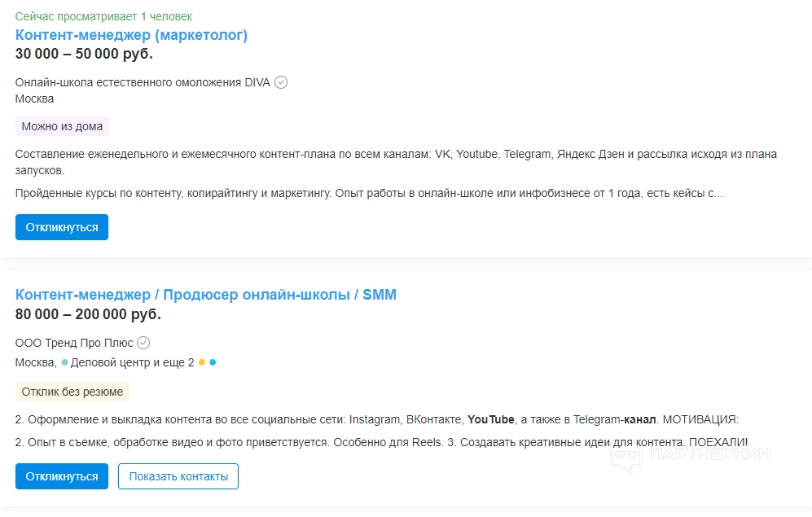Visit Онлайн-школа естественного омоложения DIVA company page
The width and height of the screenshot is (812, 517).
pos(143,82)
